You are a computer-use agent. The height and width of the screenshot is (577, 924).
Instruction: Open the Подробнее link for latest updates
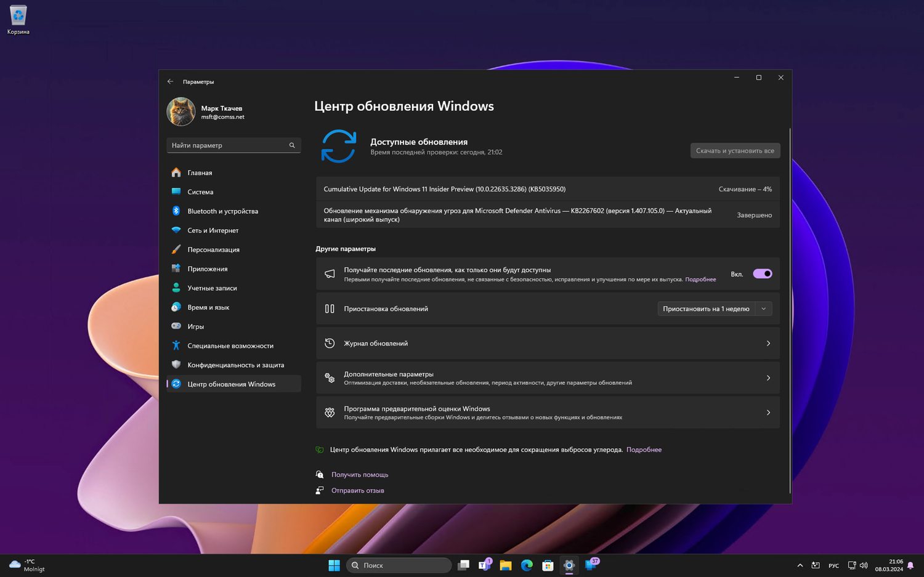700,280
